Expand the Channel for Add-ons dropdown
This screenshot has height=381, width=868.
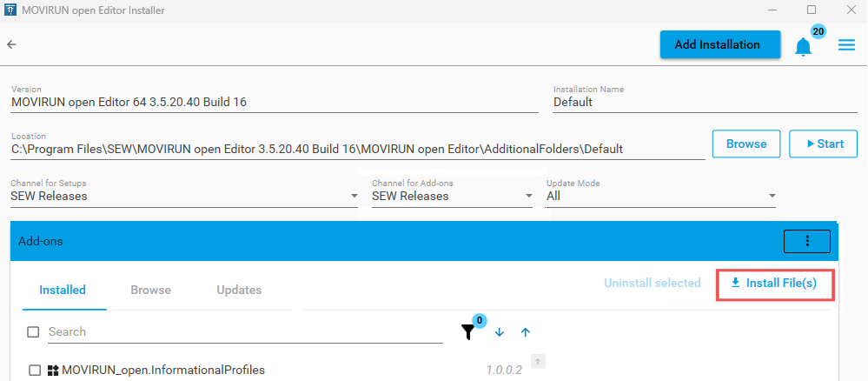pos(527,197)
